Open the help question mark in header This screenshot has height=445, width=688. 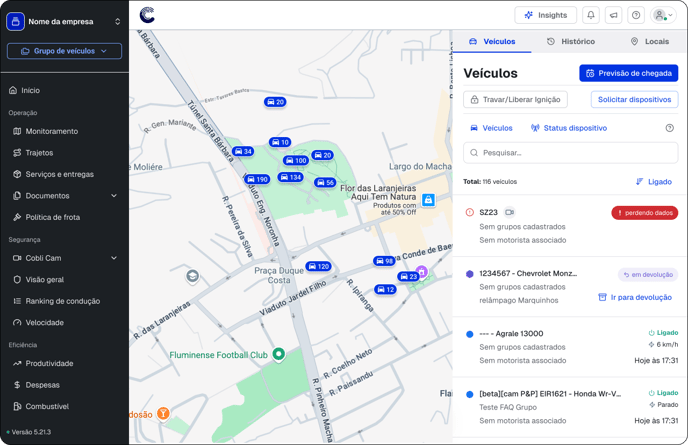[636, 15]
